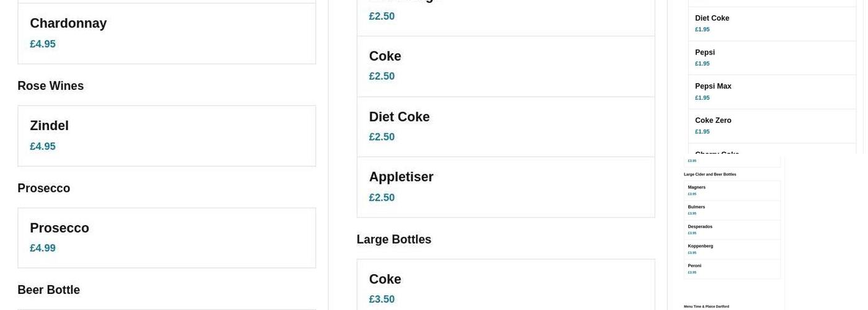Choose Diet Coke priced £2.50

[505, 126]
